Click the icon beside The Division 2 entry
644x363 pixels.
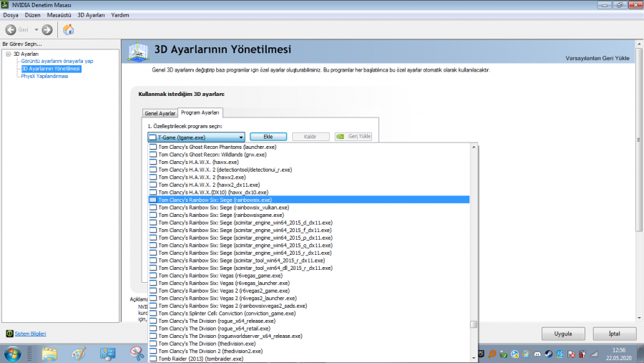[153, 351]
